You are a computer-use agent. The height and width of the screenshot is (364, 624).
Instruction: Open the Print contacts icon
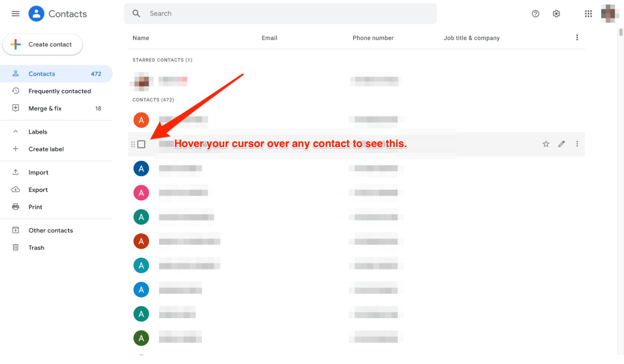[x=15, y=207]
